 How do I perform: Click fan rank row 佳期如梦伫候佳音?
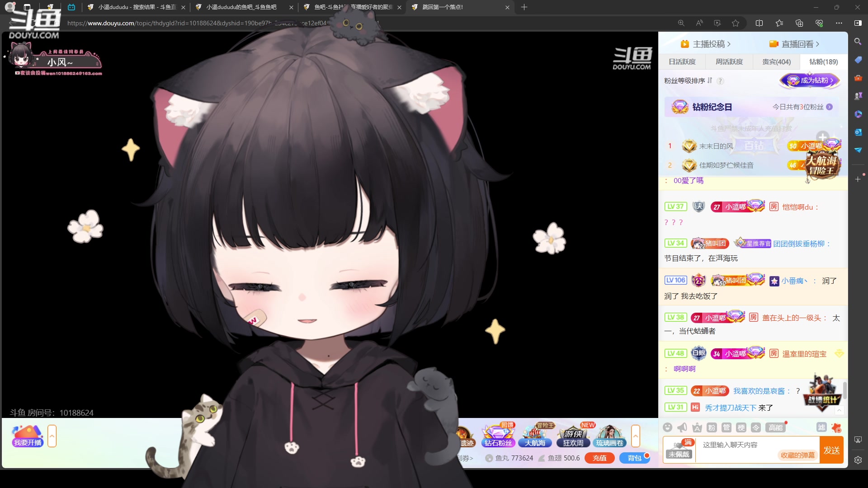click(x=753, y=165)
